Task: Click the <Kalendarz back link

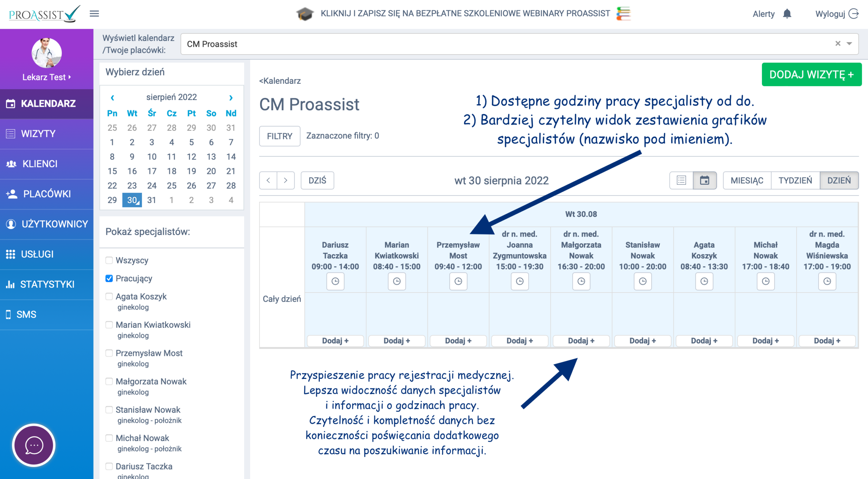Action: click(x=280, y=81)
